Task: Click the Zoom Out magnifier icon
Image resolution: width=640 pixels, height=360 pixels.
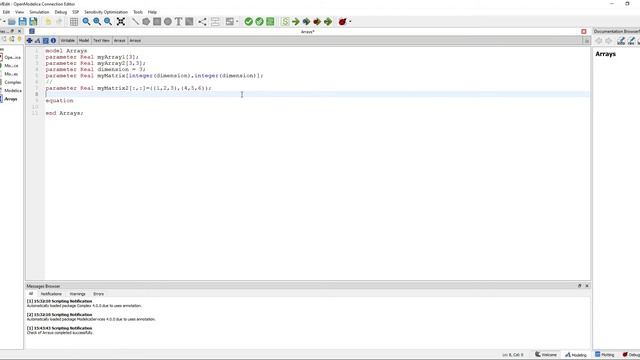Action: click(x=108, y=22)
